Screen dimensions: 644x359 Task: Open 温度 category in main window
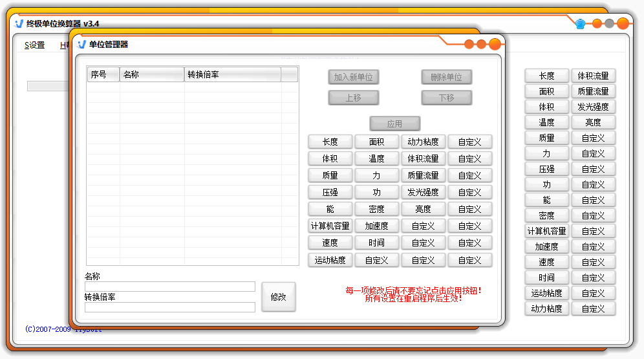point(546,122)
